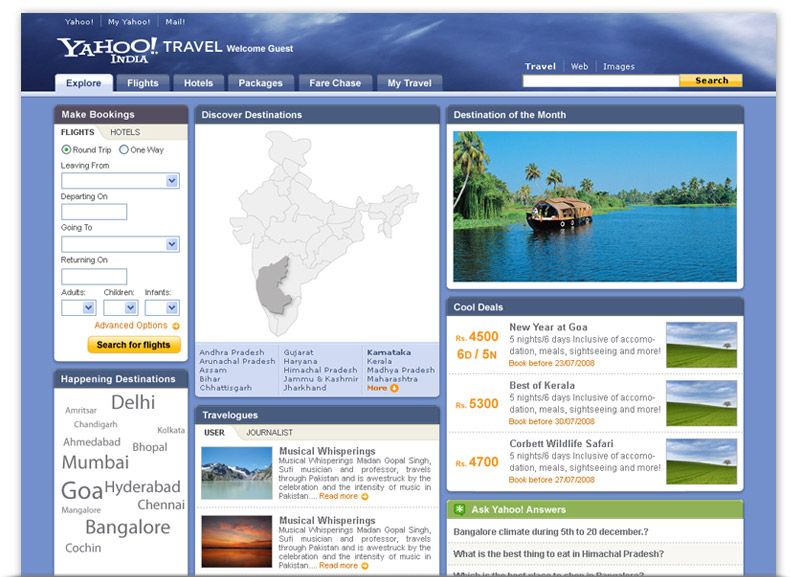Image resolution: width=790 pixels, height=577 pixels.
Task: Select Kolkata in the destination cloud
Action: tap(171, 430)
